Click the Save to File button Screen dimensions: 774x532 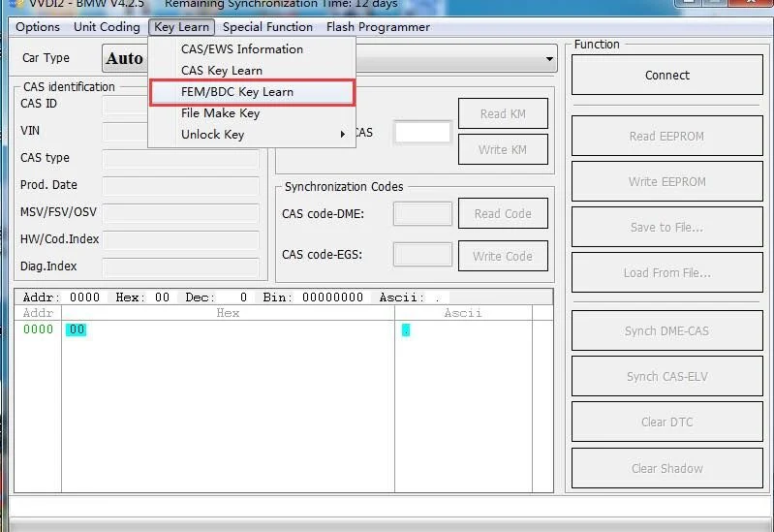click(x=666, y=227)
